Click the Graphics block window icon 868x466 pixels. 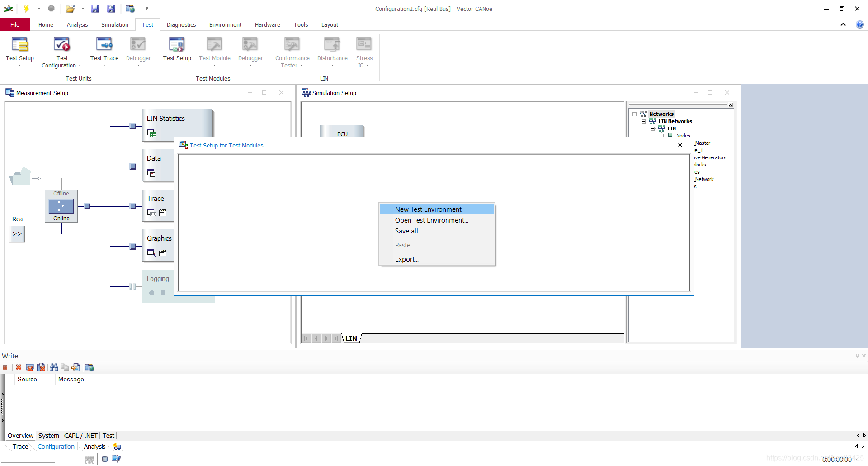pyautogui.click(x=151, y=252)
